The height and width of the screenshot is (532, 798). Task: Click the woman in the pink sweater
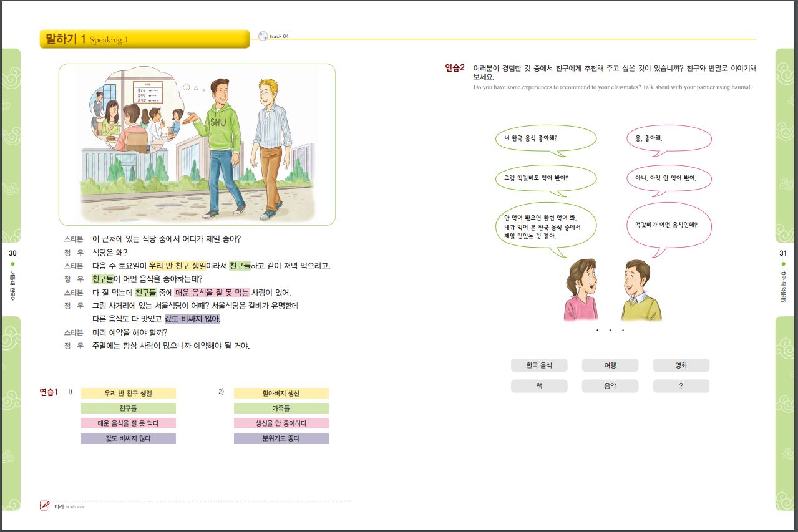[x=580, y=292]
